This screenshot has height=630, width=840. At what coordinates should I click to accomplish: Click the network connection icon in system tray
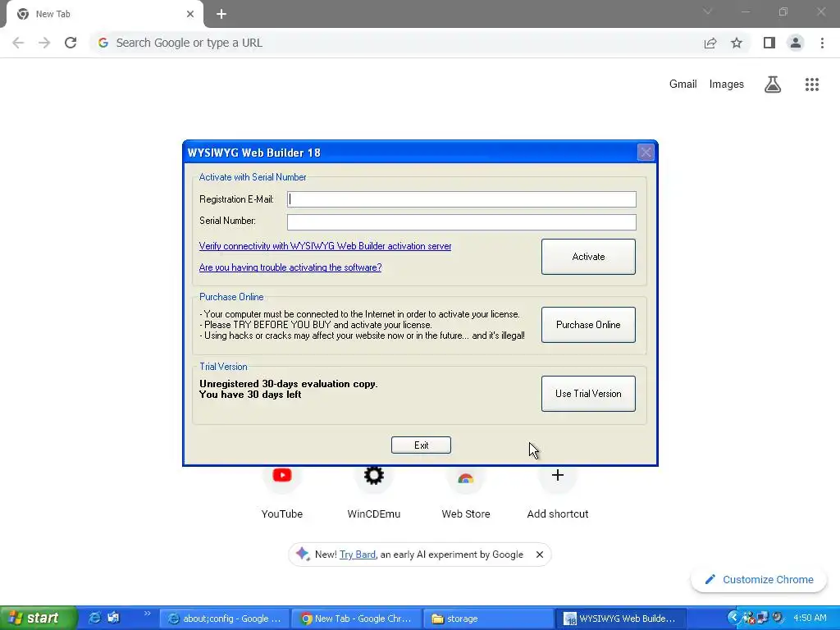coord(762,619)
